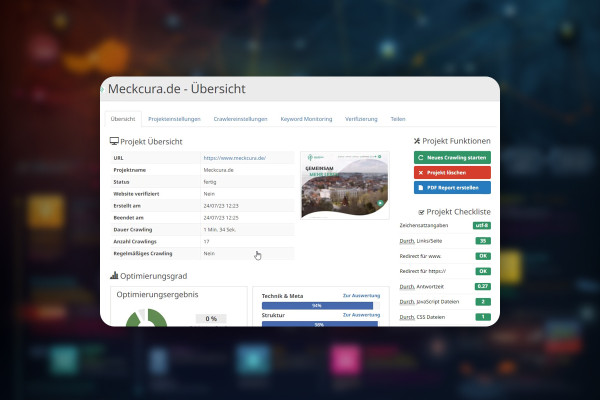Viewport: 600px width, 400px height.
Task: Click the utf-8 badge for Zeichensatzangaben
Action: (x=482, y=225)
